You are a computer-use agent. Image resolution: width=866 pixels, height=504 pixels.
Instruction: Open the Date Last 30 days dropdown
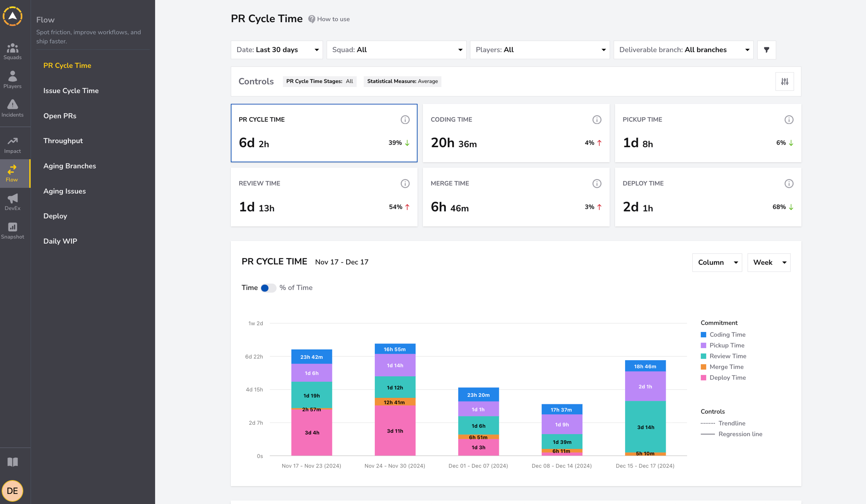(x=277, y=50)
